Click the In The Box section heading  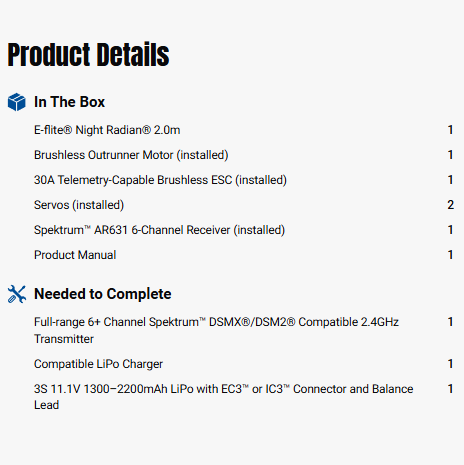(69, 102)
